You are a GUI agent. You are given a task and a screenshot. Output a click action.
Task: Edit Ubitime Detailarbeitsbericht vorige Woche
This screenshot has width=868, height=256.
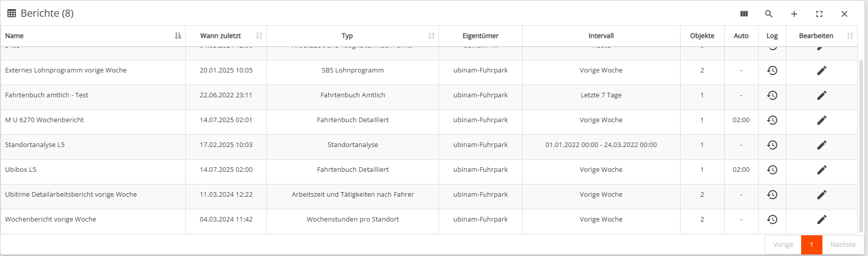pyautogui.click(x=821, y=195)
